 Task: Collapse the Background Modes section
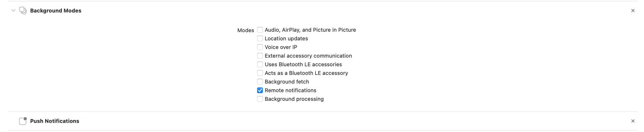click(13, 11)
